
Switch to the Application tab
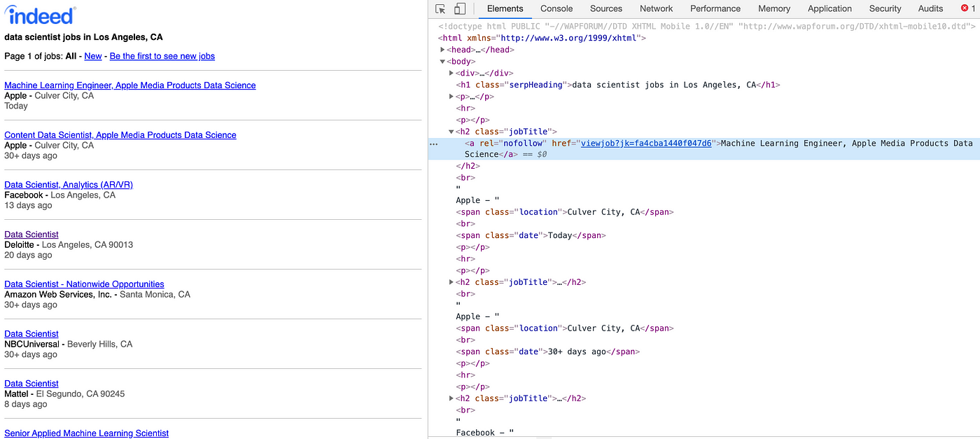[829, 9]
